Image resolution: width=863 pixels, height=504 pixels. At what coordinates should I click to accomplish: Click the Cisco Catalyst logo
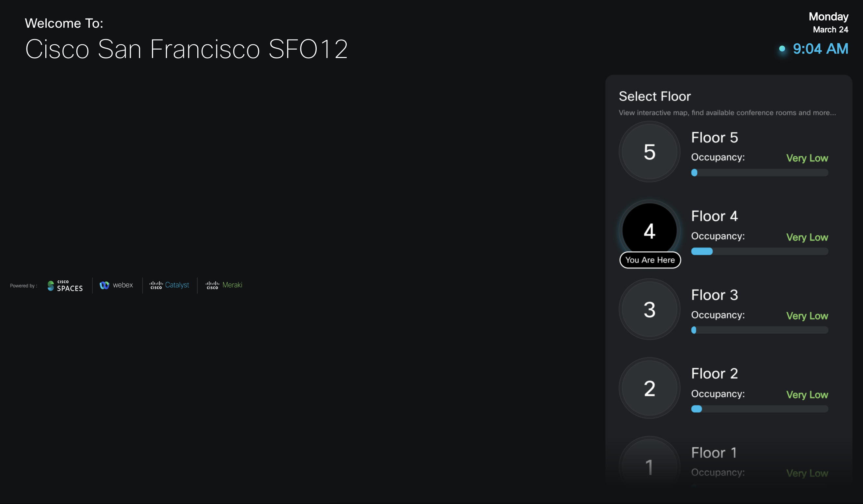click(x=169, y=285)
